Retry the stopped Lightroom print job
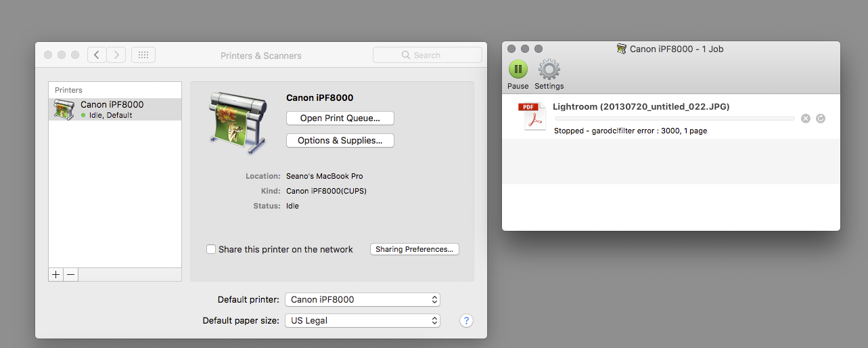This screenshot has width=868, height=348. point(821,118)
